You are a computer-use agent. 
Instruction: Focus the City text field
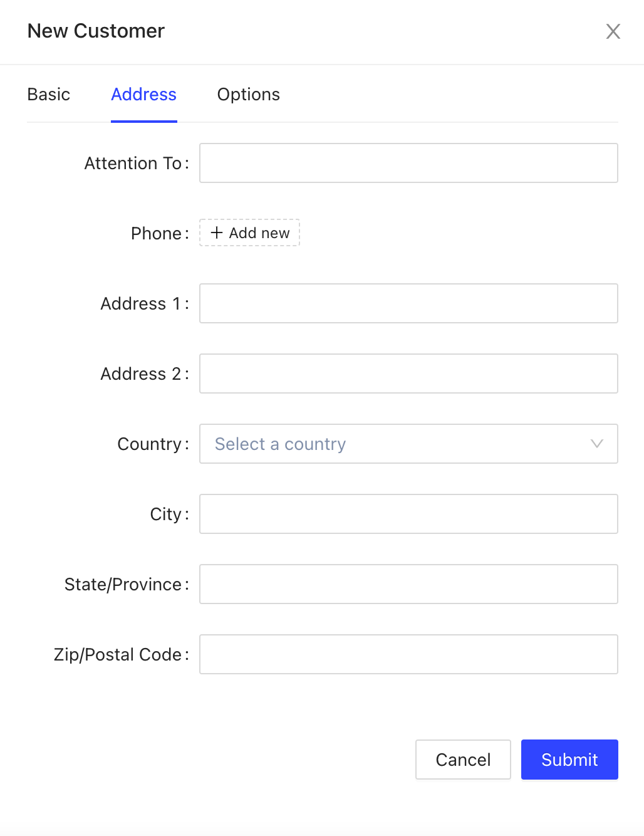[408, 514]
